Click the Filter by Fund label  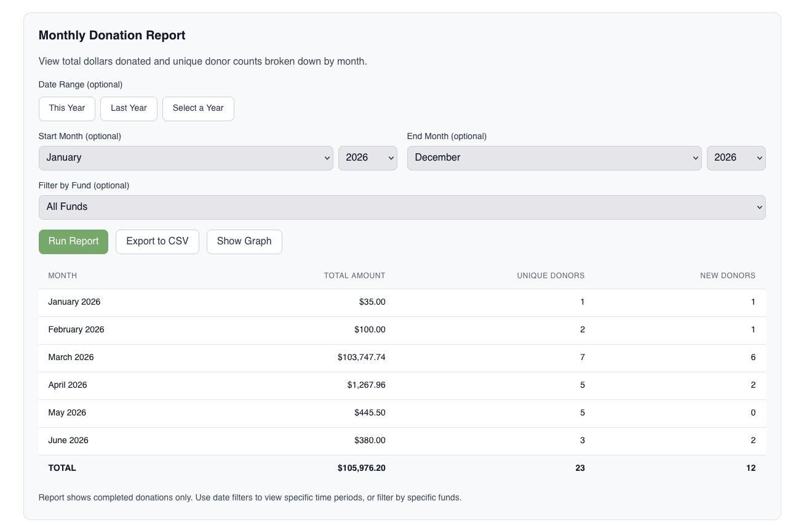[84, 185]
